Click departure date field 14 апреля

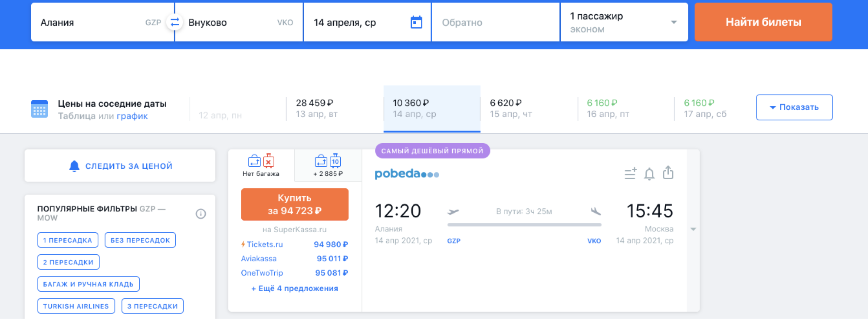point(367,22)
